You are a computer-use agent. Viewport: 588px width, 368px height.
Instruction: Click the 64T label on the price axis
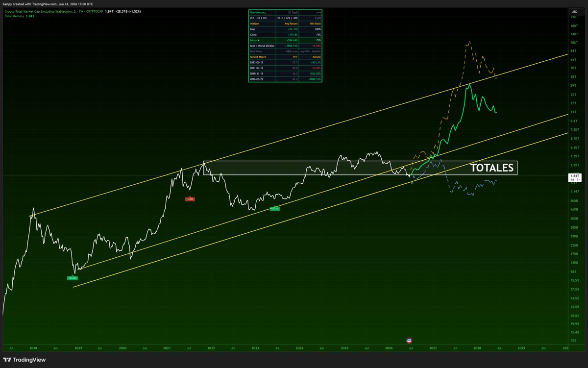click(x=574, y=59)
